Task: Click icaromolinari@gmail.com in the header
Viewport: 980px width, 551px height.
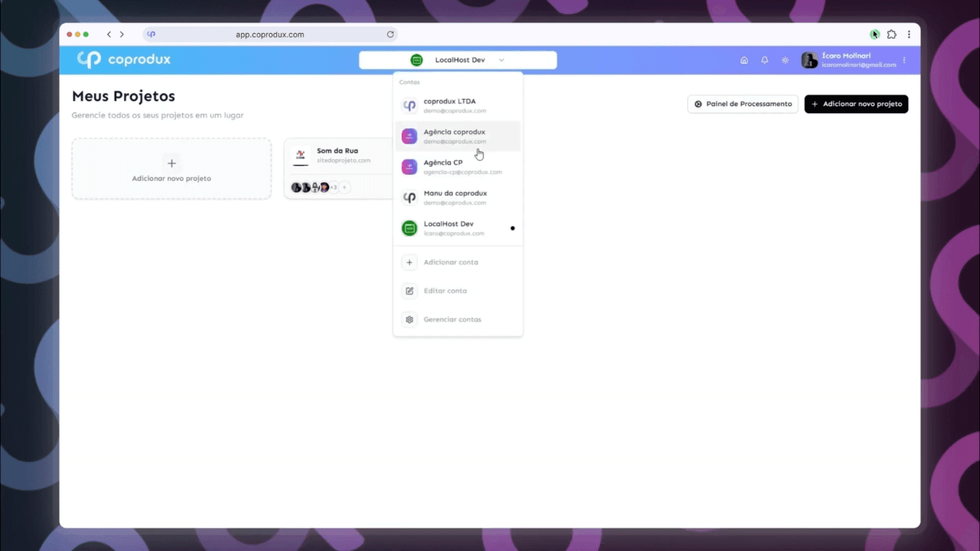Action: tap(859, 65)
